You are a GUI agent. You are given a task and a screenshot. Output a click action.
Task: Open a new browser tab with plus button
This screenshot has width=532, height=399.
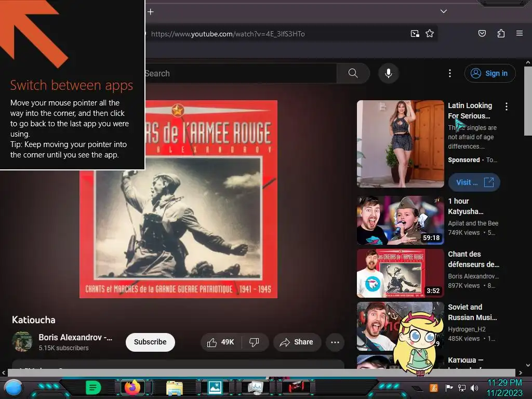[151, 12]
